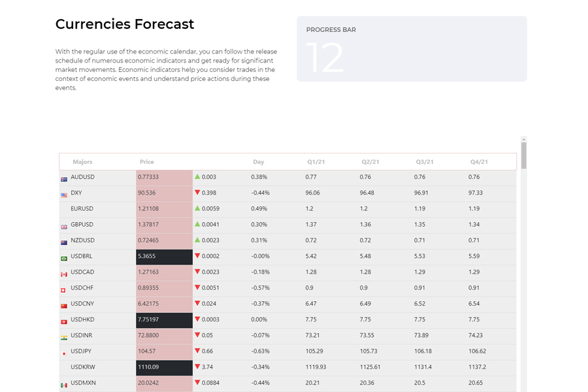Click the Mexican flag icon beside USDMXN
Viewport: 588px width, 392px height.
point(64,385)
